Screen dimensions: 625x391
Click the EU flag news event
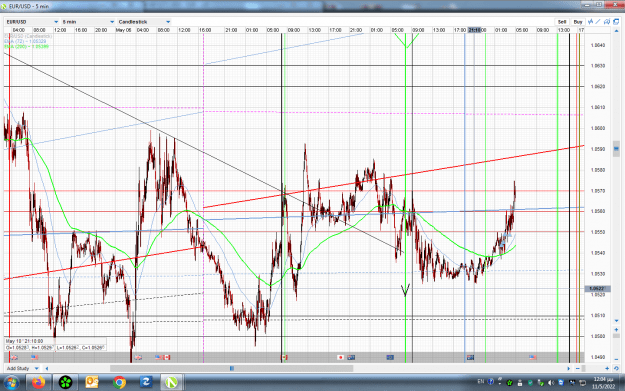390,357
